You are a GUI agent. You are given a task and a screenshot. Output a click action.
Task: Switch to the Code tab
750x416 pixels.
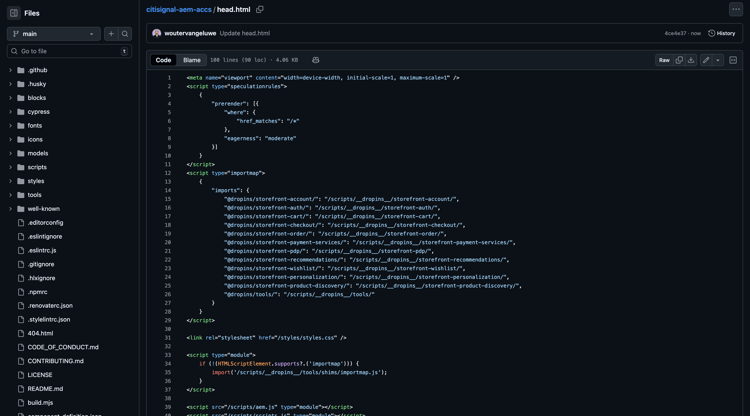pos(163,60)
